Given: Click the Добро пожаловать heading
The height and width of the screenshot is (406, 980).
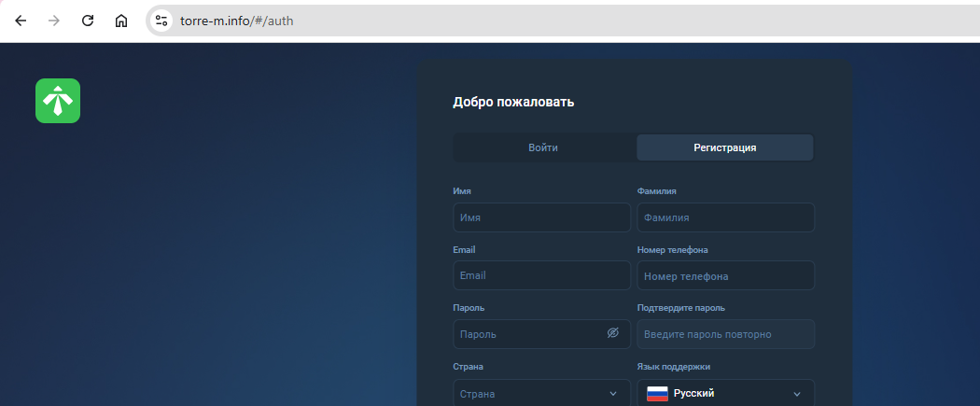Looking at the screenshot, I should (x=513, y=102).
